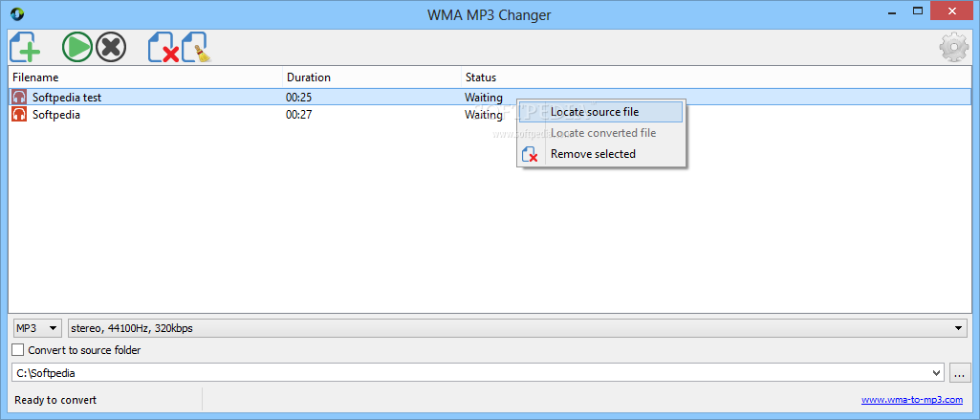The height and width of the screenshot is (420, 980).
Task: Maximize the WMA MP3 Changer window
Action: [x=918, y=11]
